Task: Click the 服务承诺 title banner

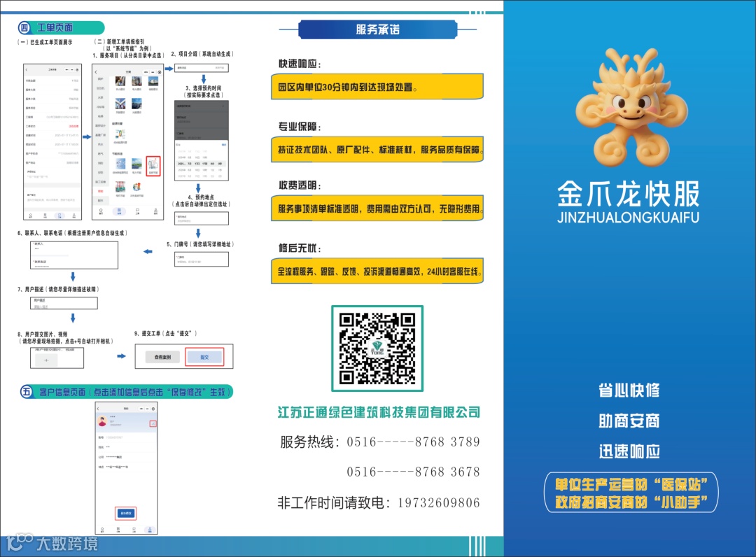Action: coord(377,29)
